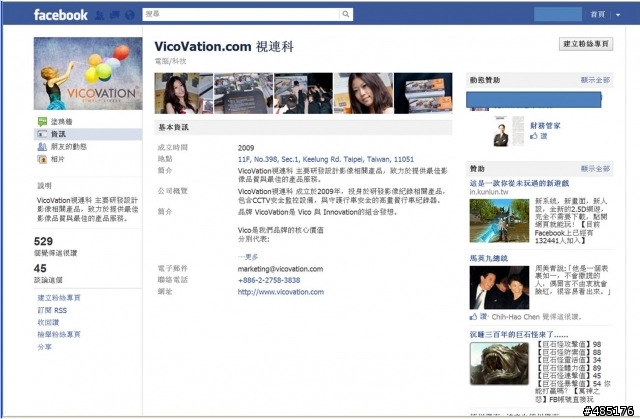Click the 電腦/科技 category text
The width and height of the screenshot is (640, 419).
point(170,61)
